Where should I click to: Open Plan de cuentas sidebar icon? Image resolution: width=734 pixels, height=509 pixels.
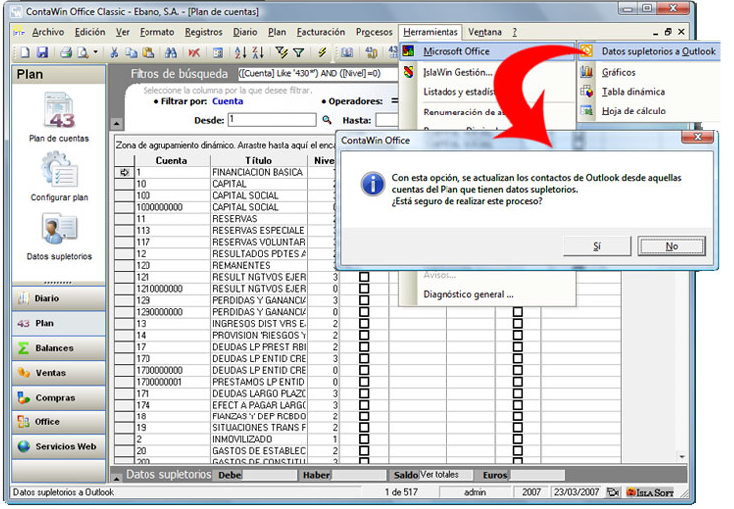coord(59,110)
